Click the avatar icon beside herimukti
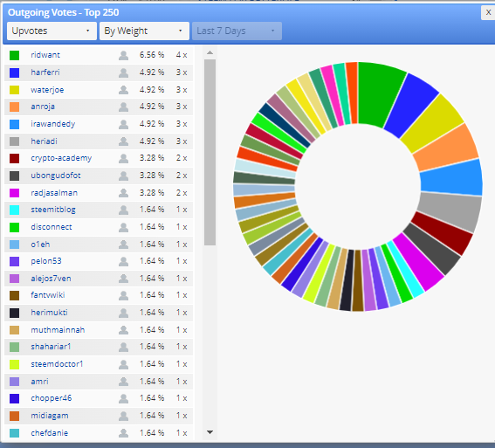 tap(123, 313)
